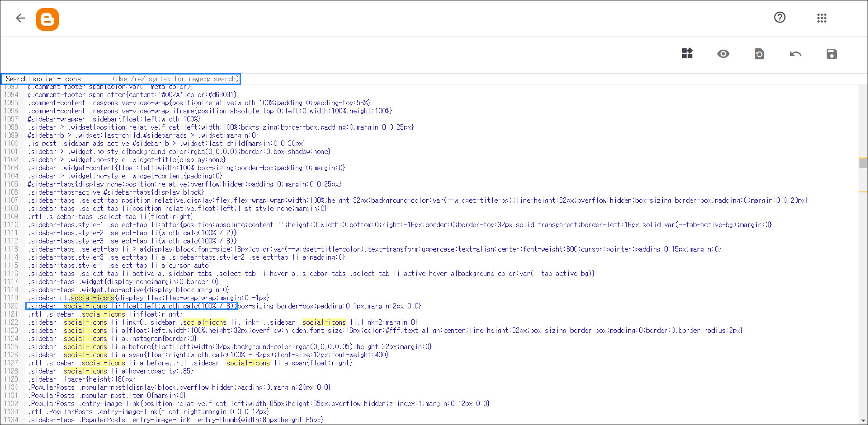This screenshot has width=868, height=425.
Task: Click line number 1107 in the gutter
Action: coord(11,200)
